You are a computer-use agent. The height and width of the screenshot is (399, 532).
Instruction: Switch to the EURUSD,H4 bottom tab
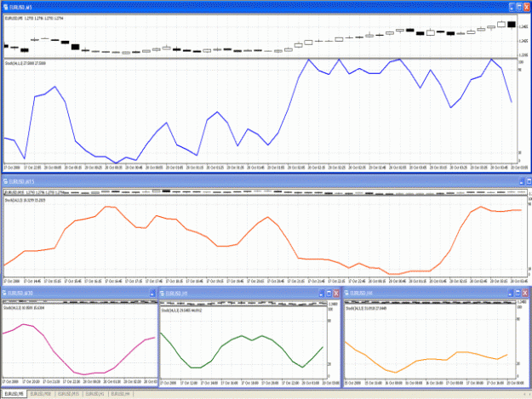[x=121, y=394]
